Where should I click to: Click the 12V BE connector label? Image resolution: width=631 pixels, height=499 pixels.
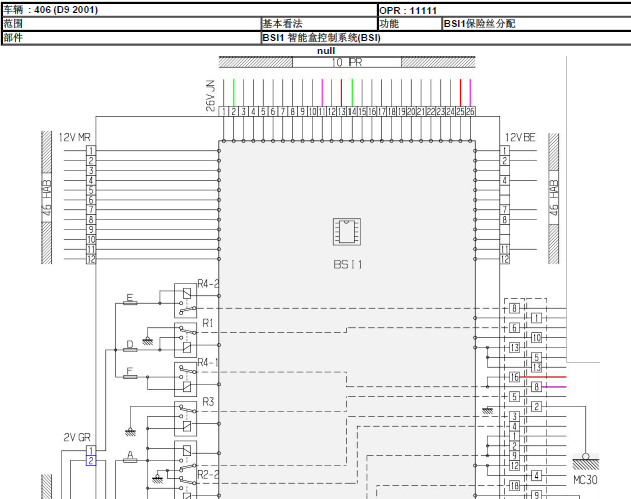(520, 138)
